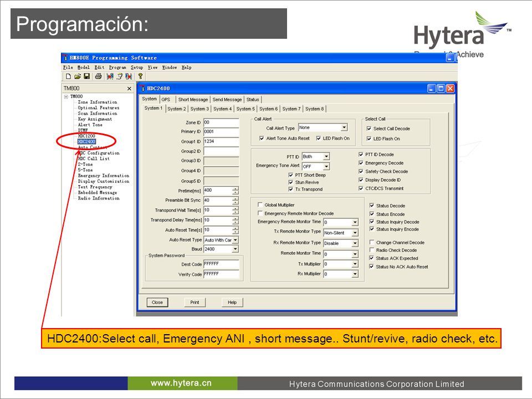Toggle the Alert Tone Auto Reset checkbox
The width and height of the screenshot is (532, 399).
pyautogui.click(x=262, y=139)
